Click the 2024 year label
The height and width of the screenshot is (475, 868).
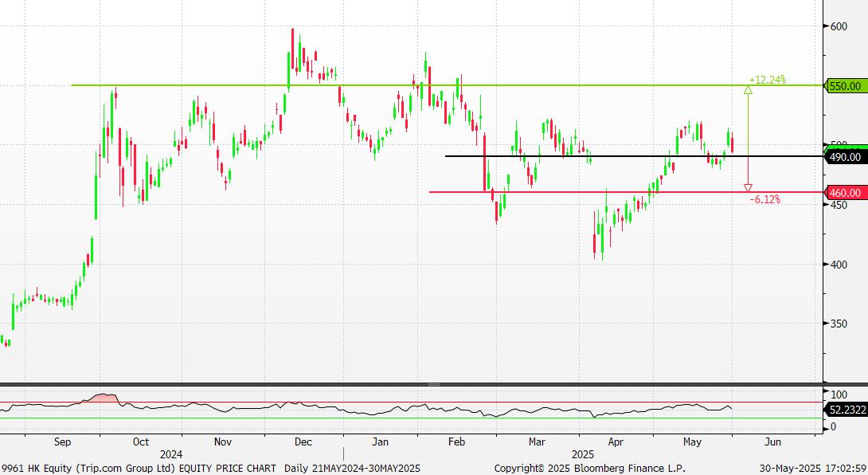pos(171,454)
